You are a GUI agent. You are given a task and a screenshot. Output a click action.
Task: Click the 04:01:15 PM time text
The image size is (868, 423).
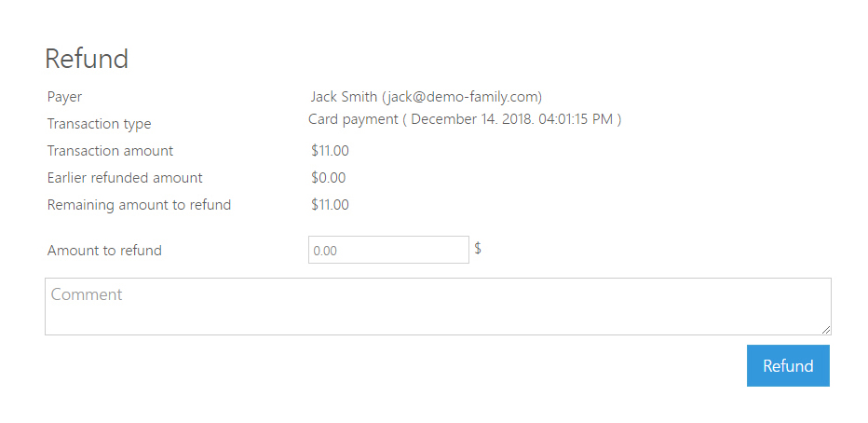click(x=576, y=119)
